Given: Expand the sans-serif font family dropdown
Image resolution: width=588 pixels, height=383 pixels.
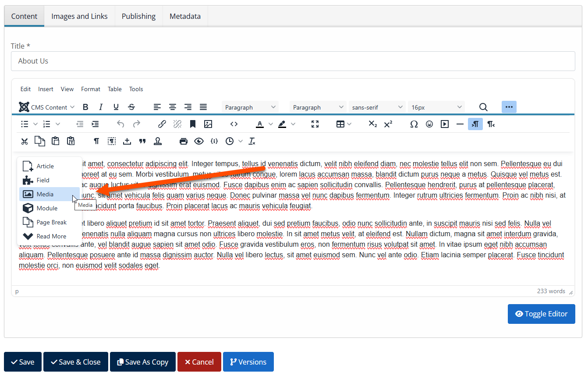Looking at the screenshot, I should [x=377, y=107].
